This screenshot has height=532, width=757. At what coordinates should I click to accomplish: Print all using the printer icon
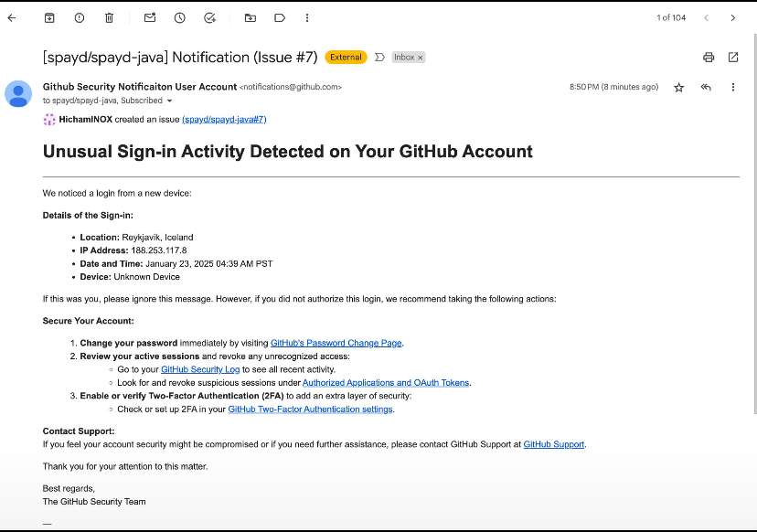709,57
